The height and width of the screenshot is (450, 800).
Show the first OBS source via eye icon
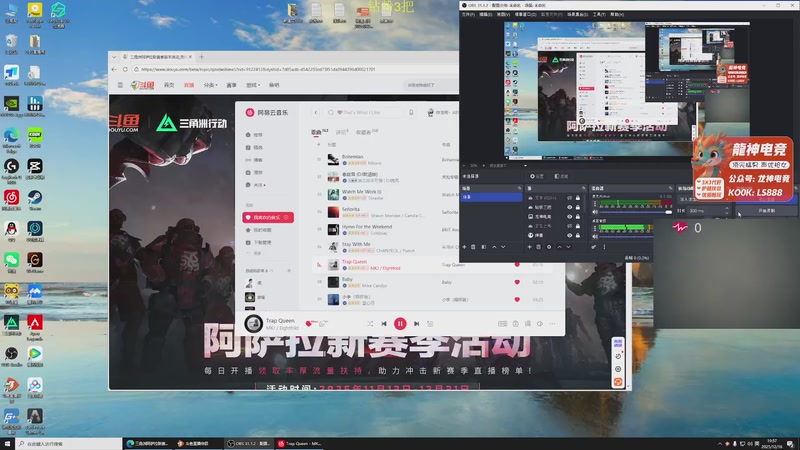click(569, 198)
